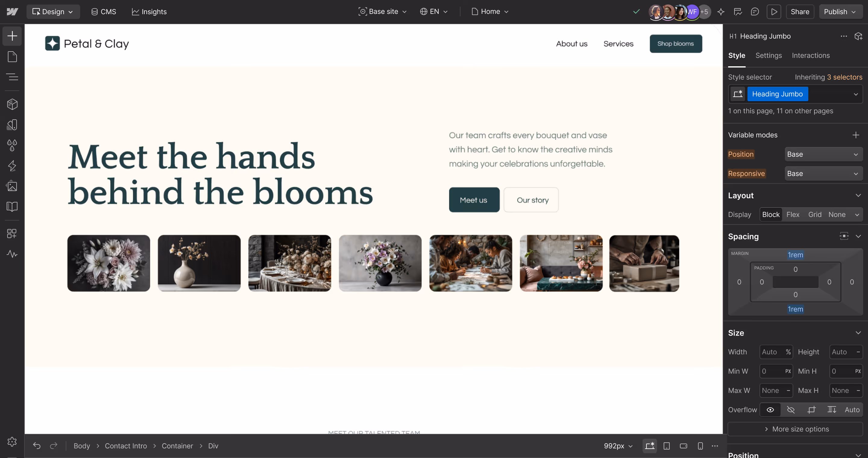Open the Comments speech bubble icon

coord(755,12)
